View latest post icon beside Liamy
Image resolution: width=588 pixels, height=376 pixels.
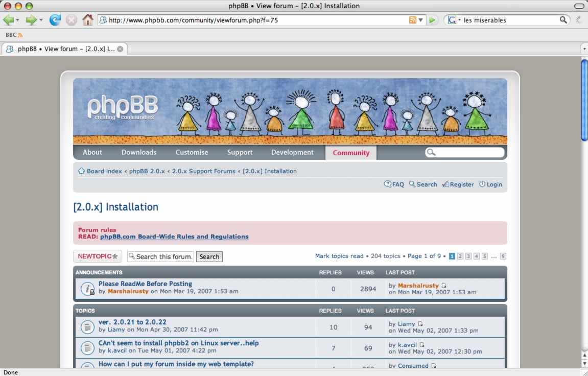(420, 324)
